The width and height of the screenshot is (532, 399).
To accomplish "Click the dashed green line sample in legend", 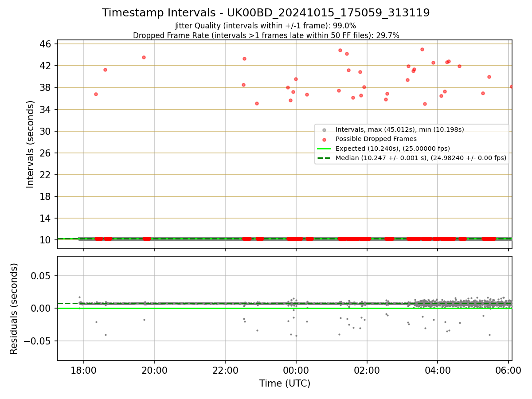I will coord(324,158).
